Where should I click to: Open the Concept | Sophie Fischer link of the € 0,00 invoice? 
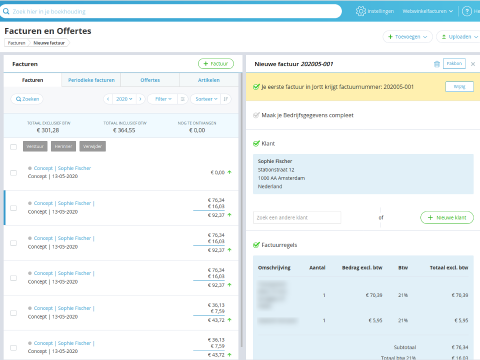62,168
